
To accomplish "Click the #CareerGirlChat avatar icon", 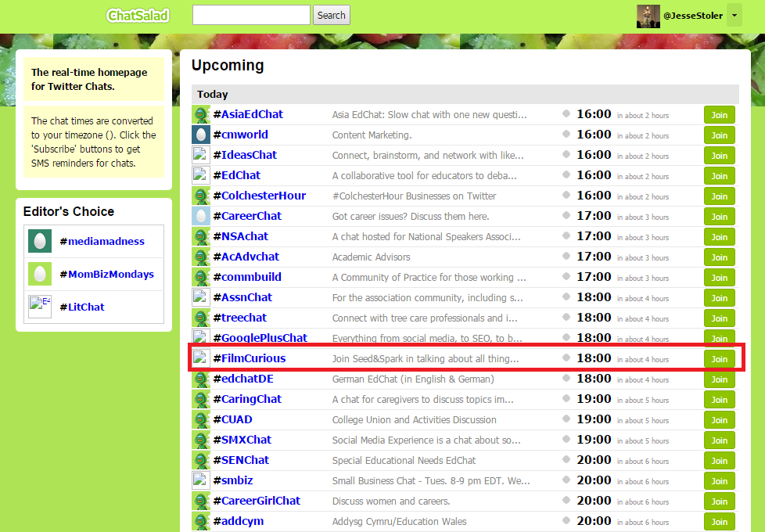I will tap(201, 501).
